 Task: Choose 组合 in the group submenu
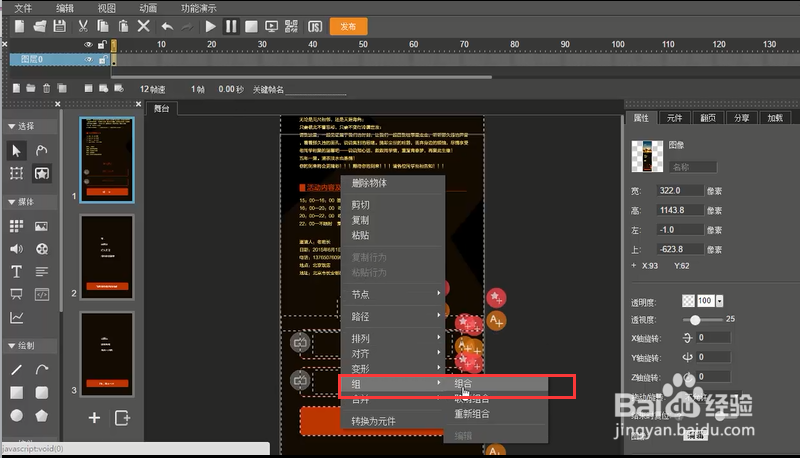(463, 384)
